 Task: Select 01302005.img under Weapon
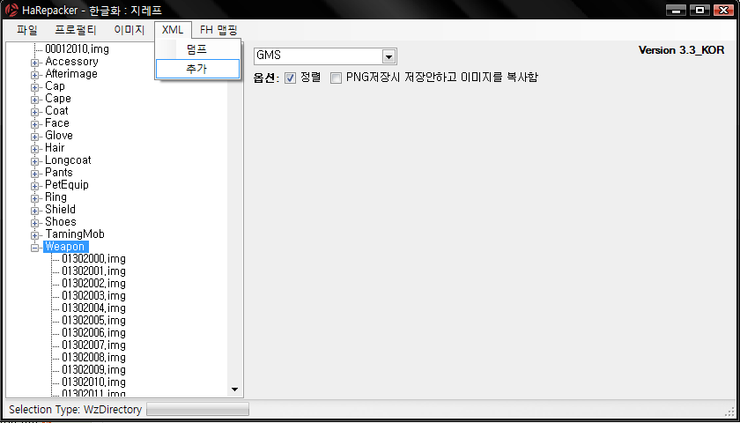[93, 321]
